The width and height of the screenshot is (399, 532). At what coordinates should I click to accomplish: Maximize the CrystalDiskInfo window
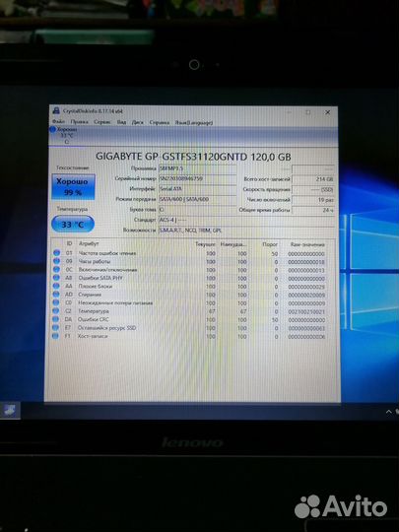click(x=308, y=112)
